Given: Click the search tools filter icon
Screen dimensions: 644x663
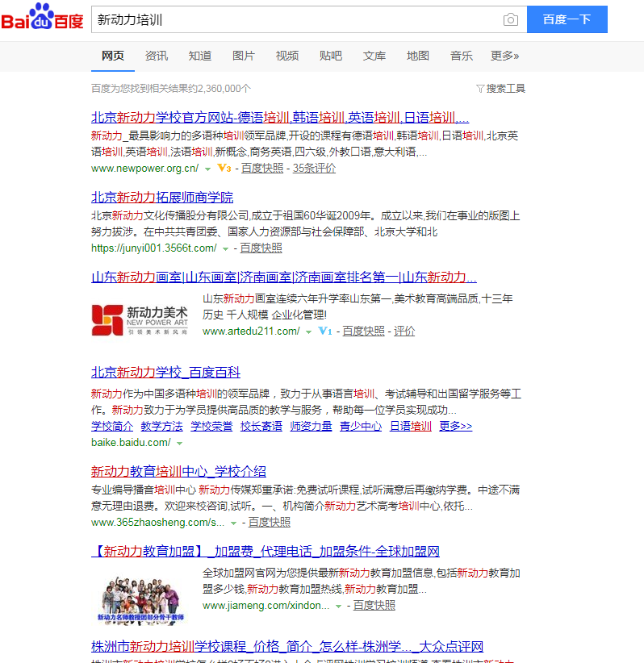Looking at the screenshot, I should pos(480,89).
